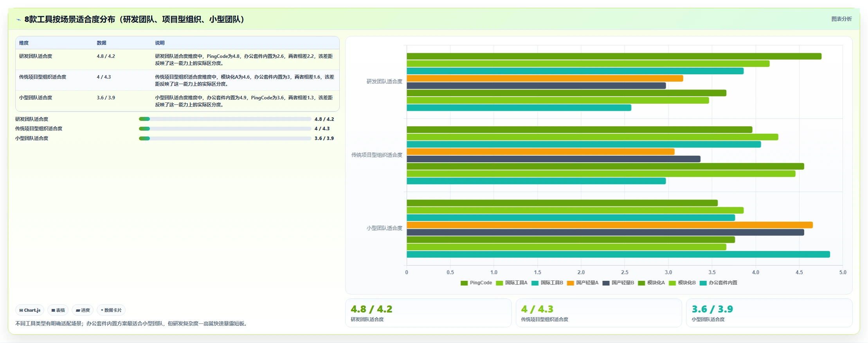Viewport: 868px width, 343px height.
Task: Select the 传统项目型组织适合度 table row label
Action: pyautogui.click(x=43, y=77)
